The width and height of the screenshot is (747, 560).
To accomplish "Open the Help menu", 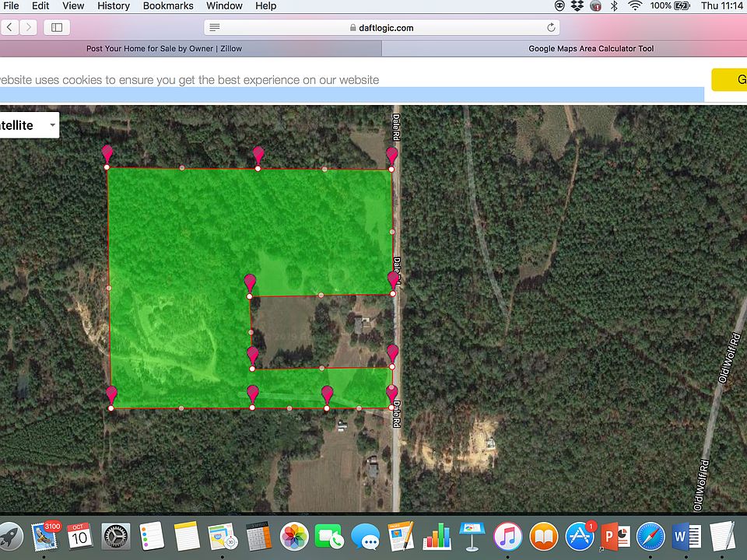I will pyautogui.click(x=266, y=5).
